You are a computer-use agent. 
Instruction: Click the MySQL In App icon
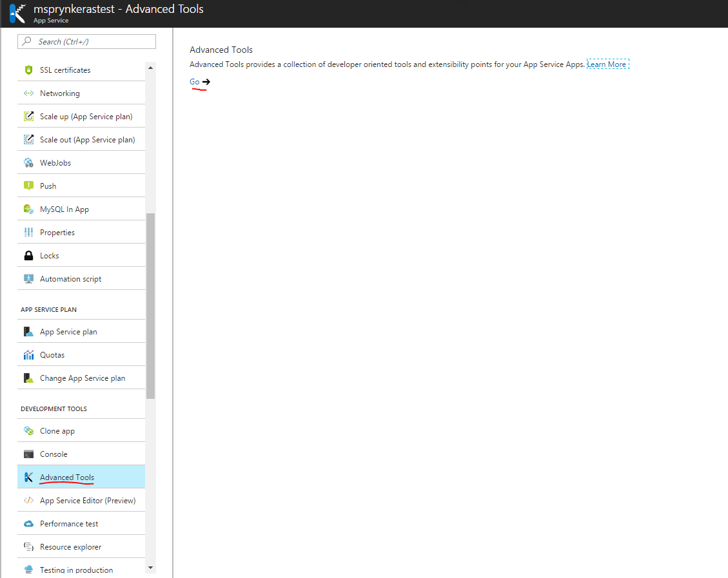[x=28, y=209]
